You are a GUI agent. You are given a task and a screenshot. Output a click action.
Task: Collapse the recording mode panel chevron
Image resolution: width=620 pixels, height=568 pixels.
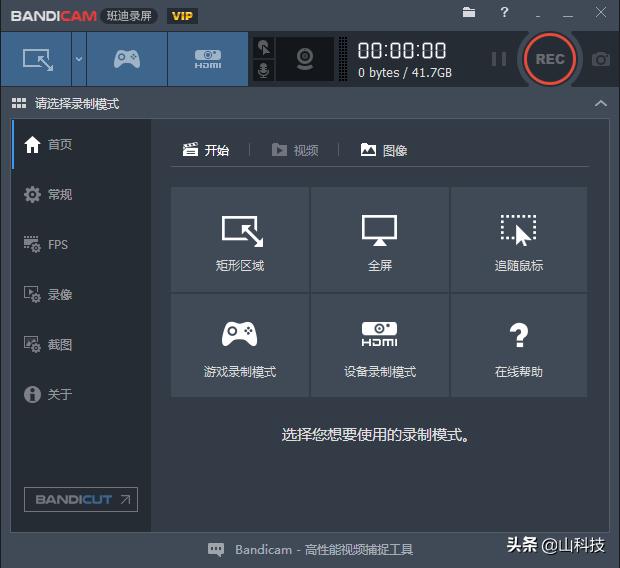click(601, 104)
